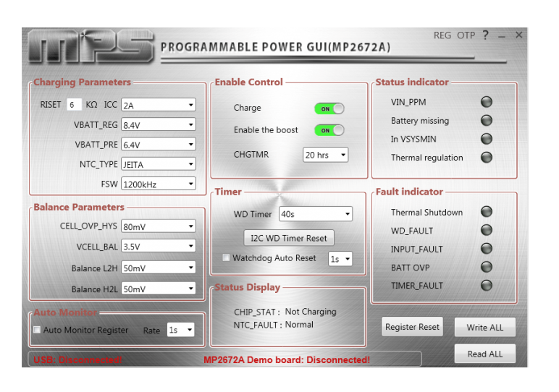Click the Thermal Shutdown fault LED
The height and width of the screenshot is (392, 559).
(x=487, y=212)
